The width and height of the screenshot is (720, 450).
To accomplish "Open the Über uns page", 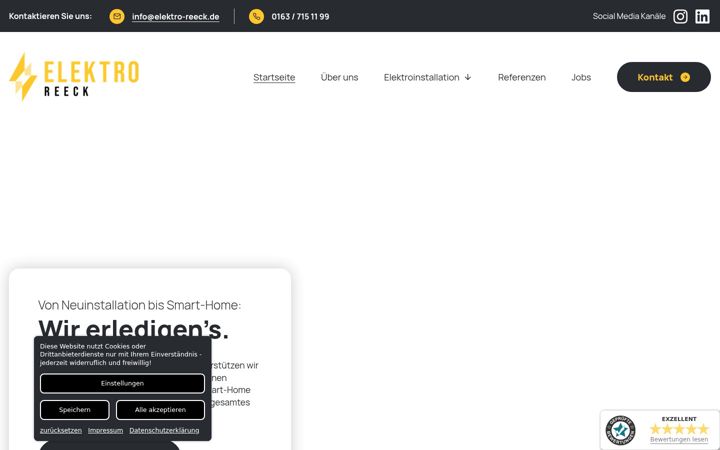I will (x=339, y=77).
